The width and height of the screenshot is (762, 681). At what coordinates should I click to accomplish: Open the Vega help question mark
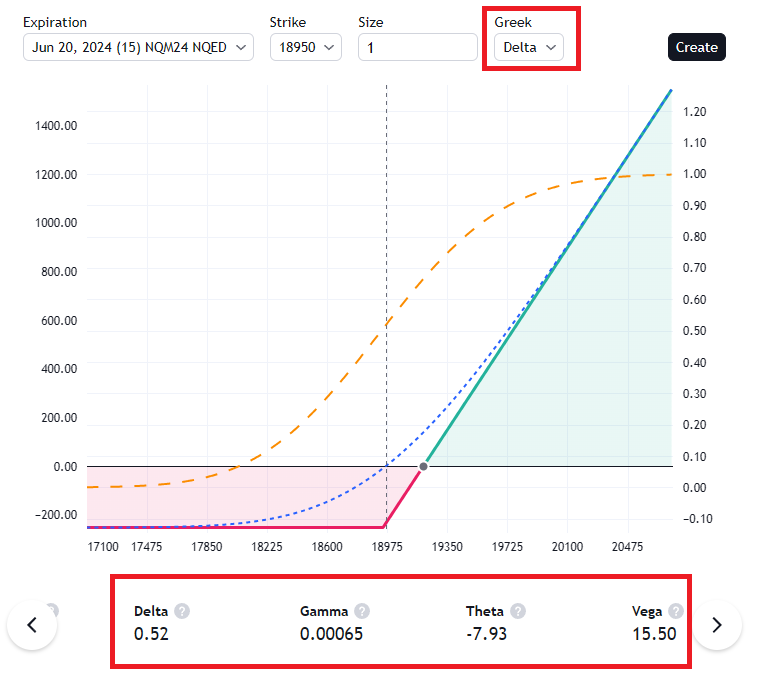click(675, 611)
